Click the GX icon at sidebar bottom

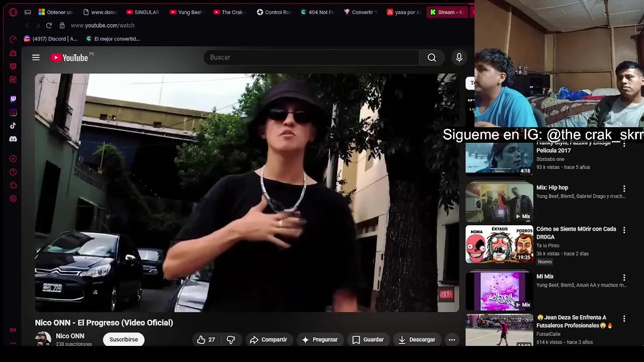pyautogui.click(x=13, y=330)
